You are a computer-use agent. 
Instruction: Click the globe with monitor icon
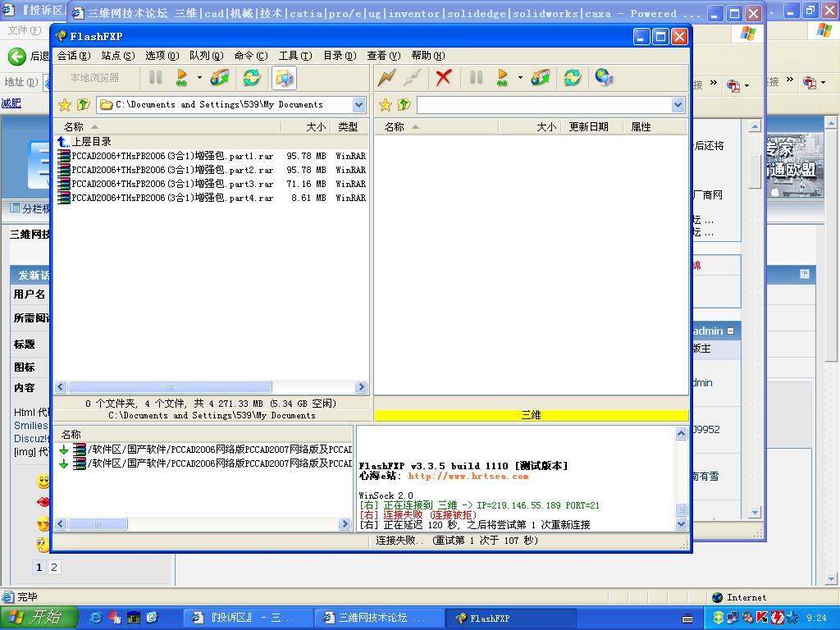click(x=604, y=78)
